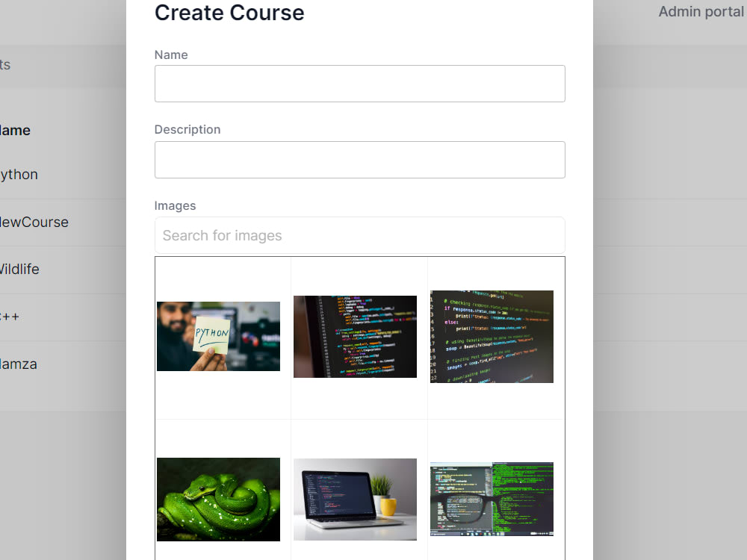Focus the Description input field
This screenshot has width=747, height=560.
[360, 160]
